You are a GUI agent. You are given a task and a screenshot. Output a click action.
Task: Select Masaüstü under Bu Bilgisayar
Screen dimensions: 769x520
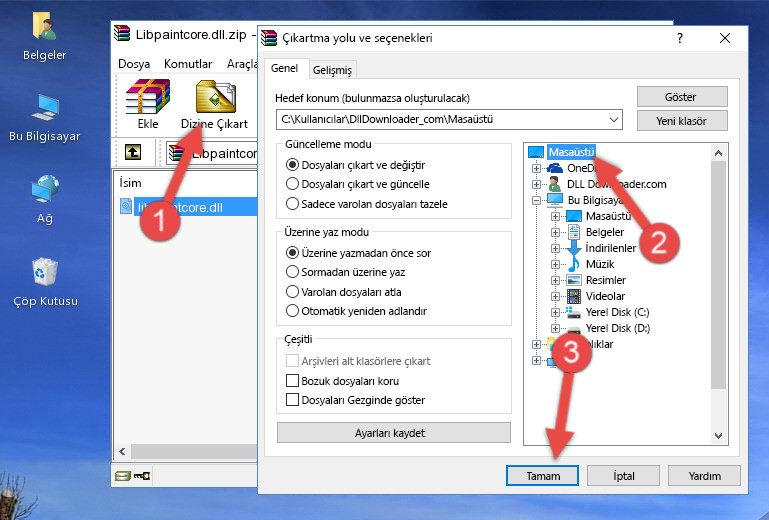point(608,216)
